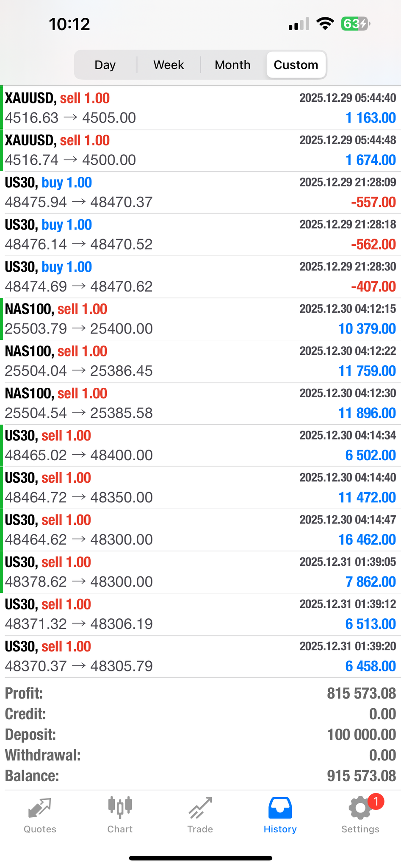401x868 pixels.
Task: Open XAUUSD sell trade with 1 163.00 profit
Action: tap(200, 108)
